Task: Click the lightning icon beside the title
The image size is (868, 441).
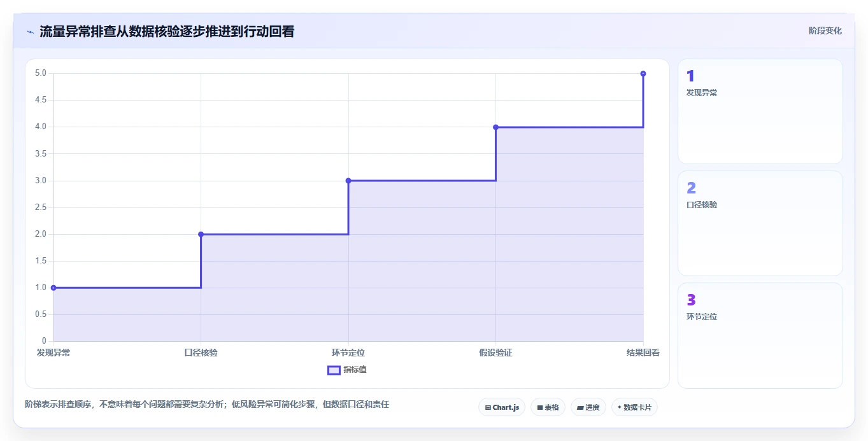Action: click(x=30, y=31)
